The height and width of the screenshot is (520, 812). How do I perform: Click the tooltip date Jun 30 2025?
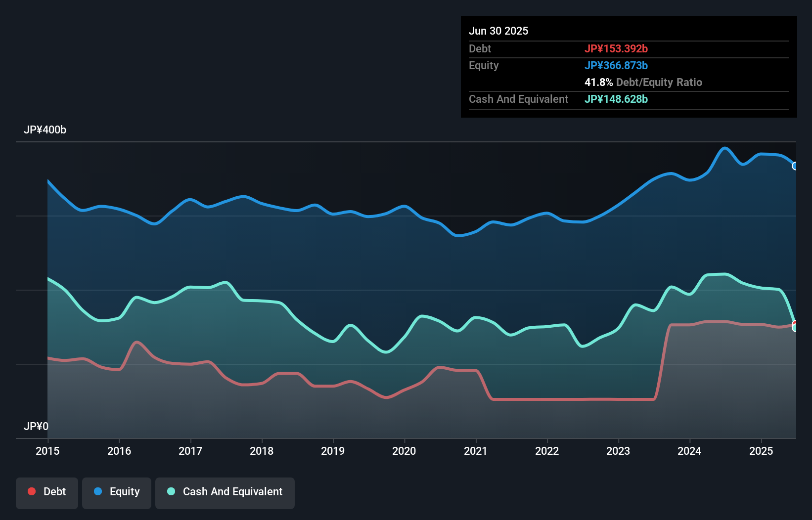click(x=498, y=31)
